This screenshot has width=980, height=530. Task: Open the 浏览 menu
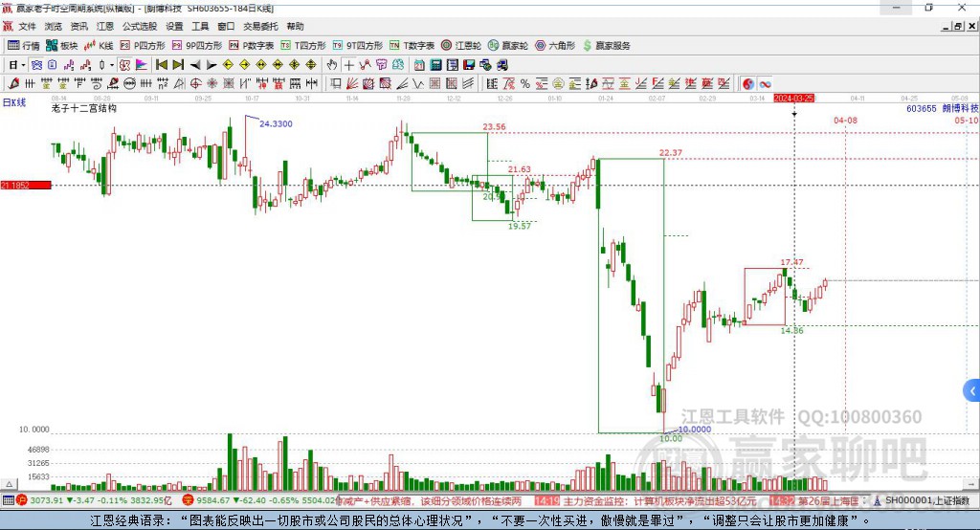(54, 26)
